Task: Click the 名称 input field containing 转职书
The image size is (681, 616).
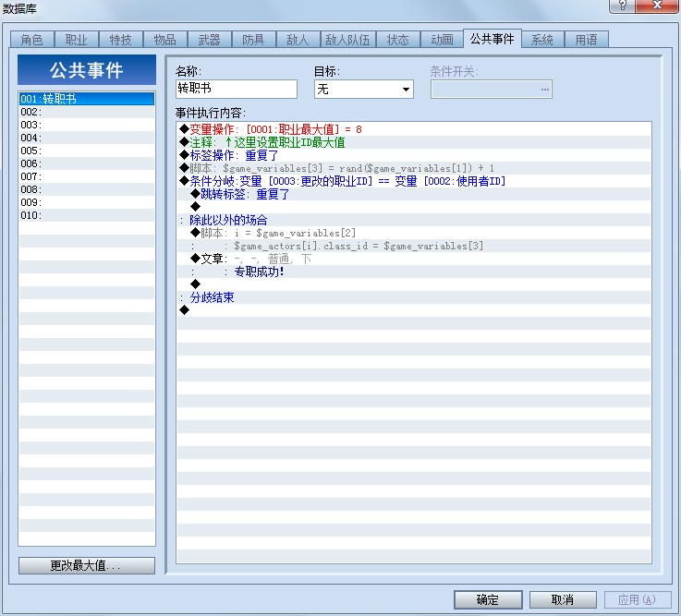Action: click(x=237, y=89)
